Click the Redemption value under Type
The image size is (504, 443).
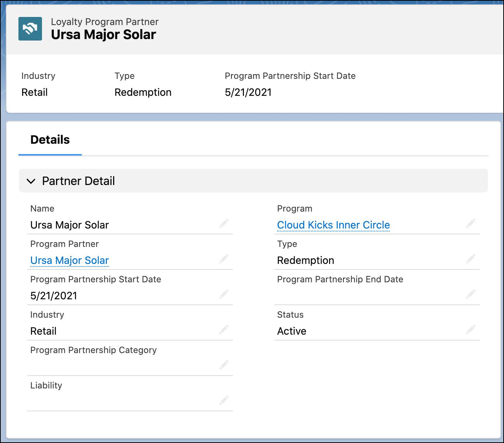pos(306,260)
